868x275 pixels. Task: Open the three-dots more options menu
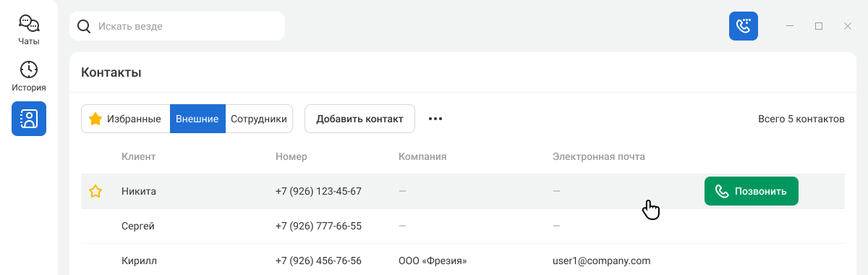[x=435, y=119]
